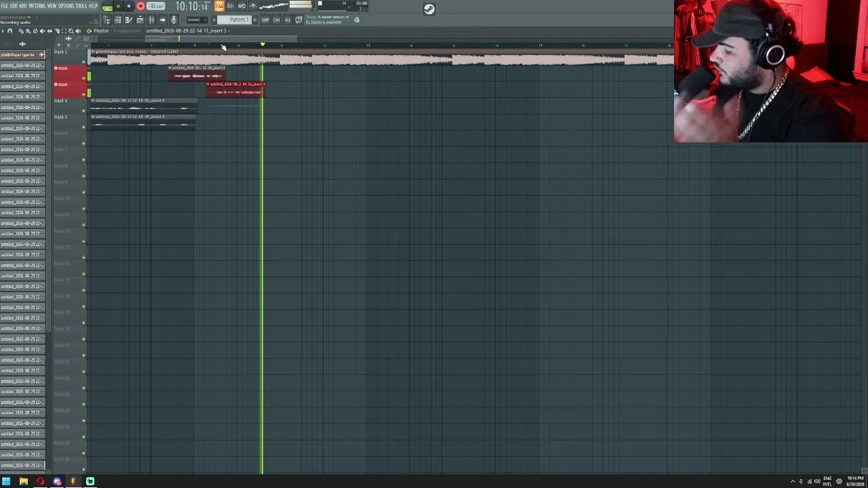Select the Delete tool in Playlist toolbar
The image size is (868, 488).
coord(35,31)
